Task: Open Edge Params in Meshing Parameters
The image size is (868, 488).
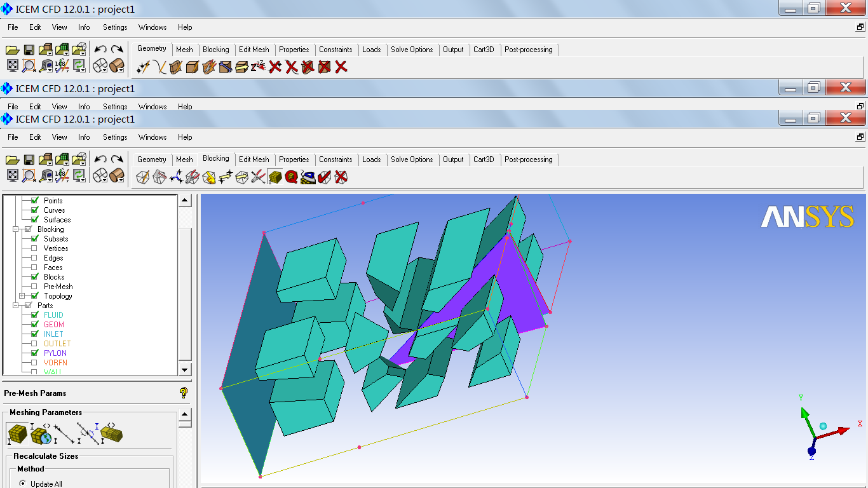Action: (62, 433)
